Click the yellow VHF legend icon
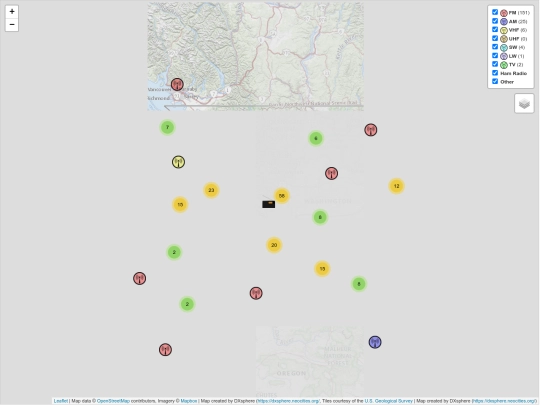 click(x=504, y=30)
